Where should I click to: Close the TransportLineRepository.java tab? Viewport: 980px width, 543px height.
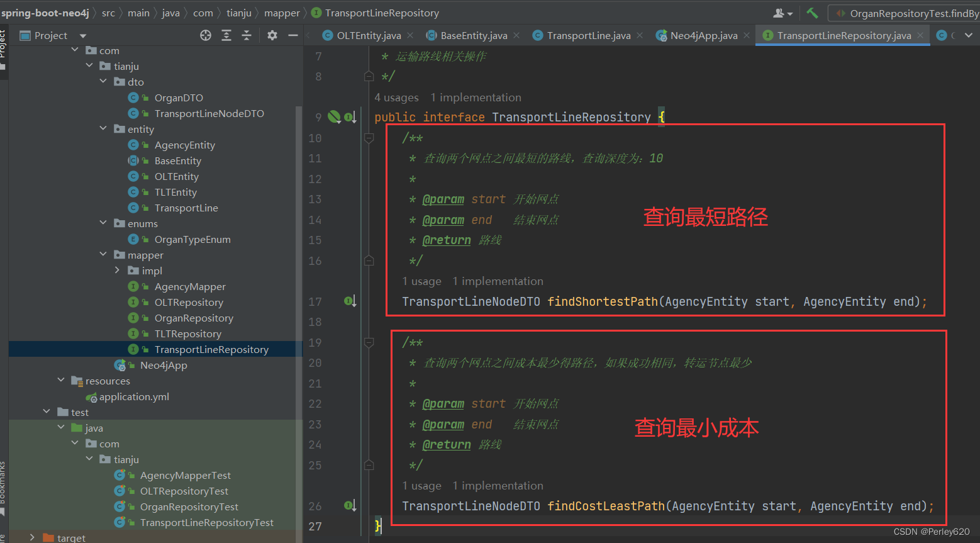920,35
